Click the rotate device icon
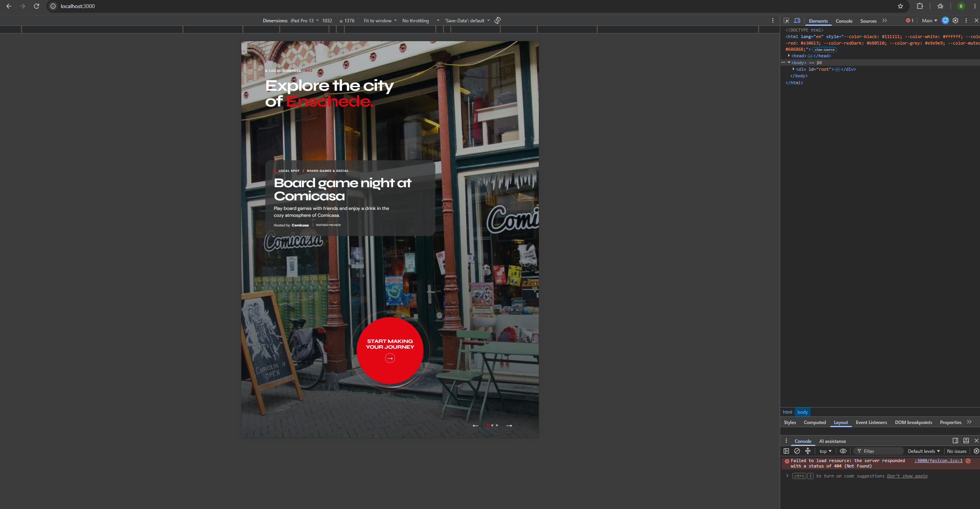Screen dimensions: 980x509 pos(498,20)
